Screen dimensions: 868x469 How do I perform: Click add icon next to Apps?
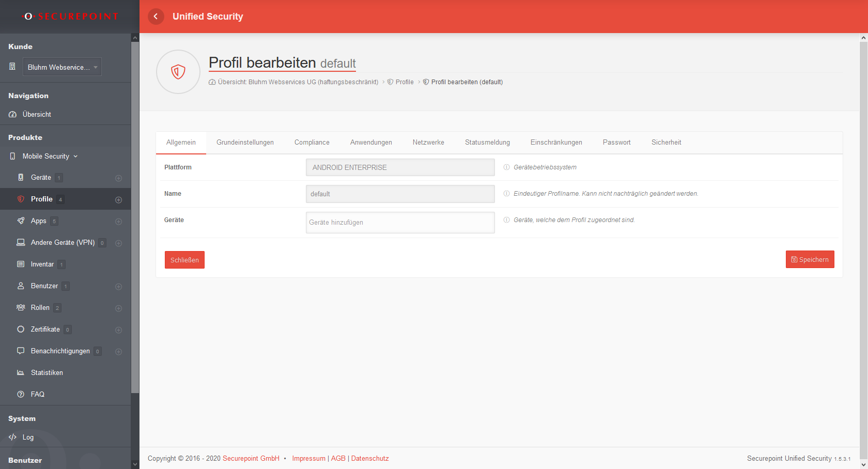click(x=118, y=222)
